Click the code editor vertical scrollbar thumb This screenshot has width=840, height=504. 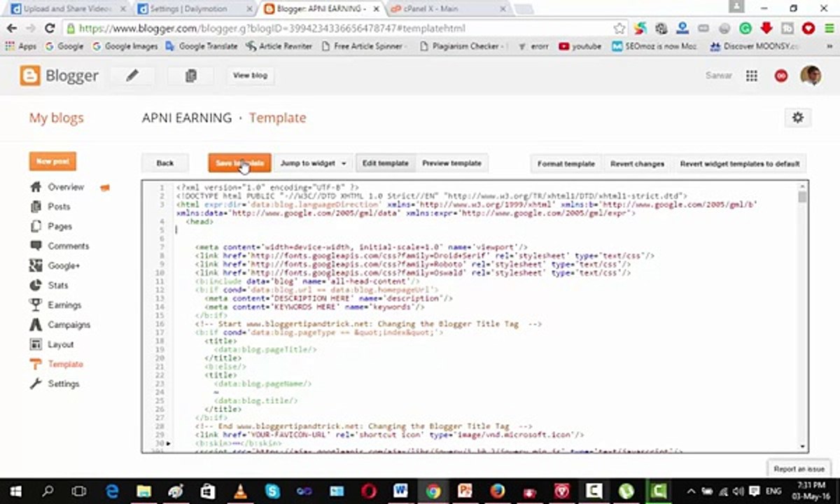[802, 197]
